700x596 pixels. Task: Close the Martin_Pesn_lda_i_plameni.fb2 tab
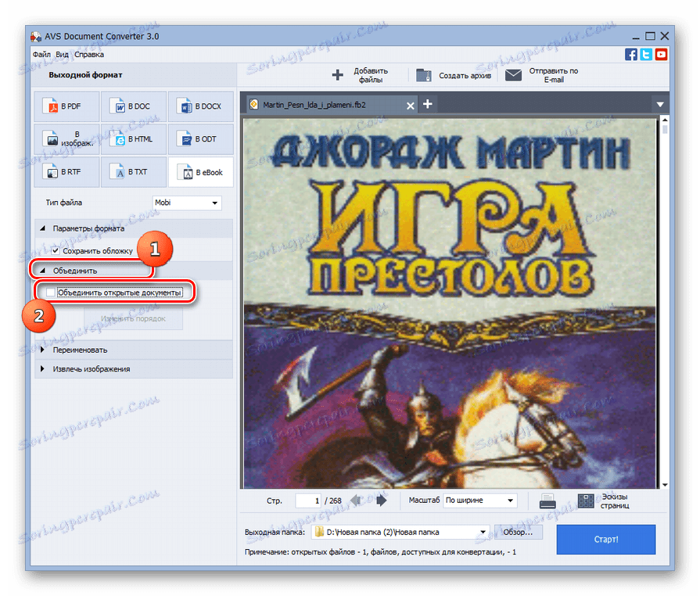coord(411,106)
